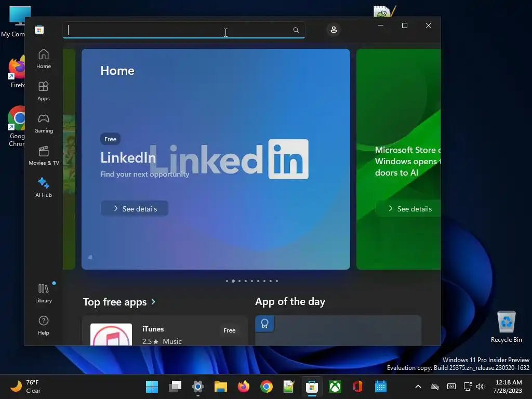The width and height of the screenshot is (532, 399).
Task: Open the App of the day card
Action: 338,331
